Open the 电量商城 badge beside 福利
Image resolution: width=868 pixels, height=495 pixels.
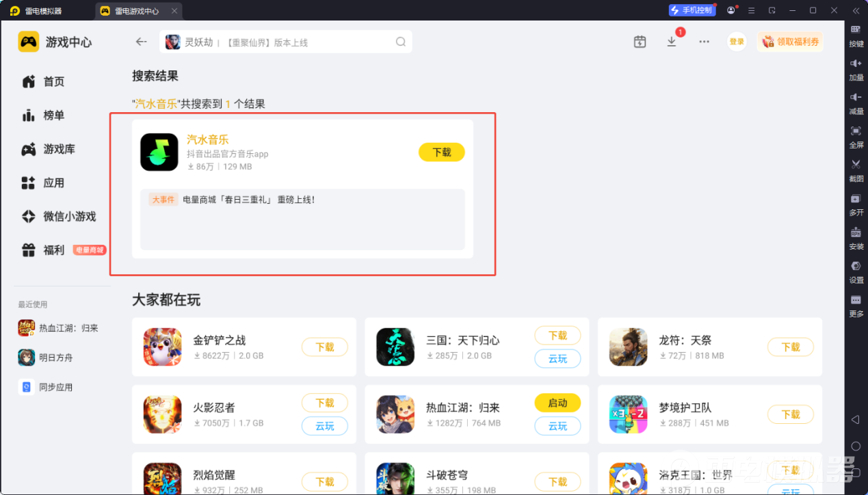tap(90, 250)
